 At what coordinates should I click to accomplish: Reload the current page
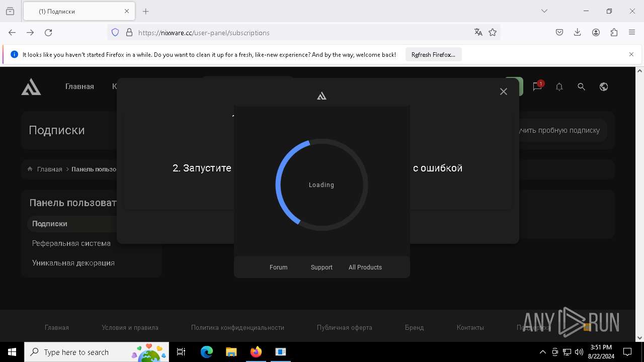pyautogui.click(x=48, y=32)
